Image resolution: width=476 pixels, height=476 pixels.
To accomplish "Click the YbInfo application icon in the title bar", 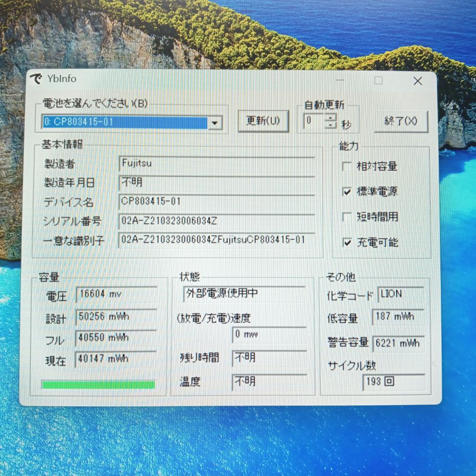I will [x=37, y=79].
